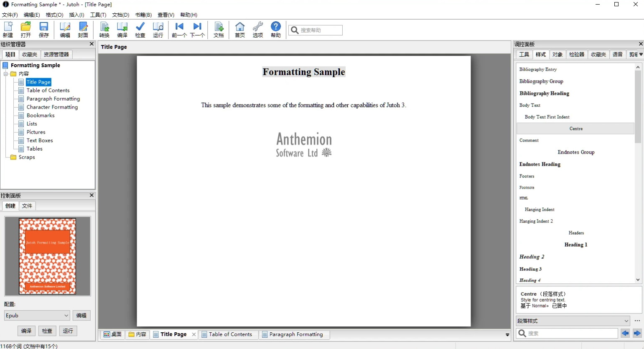This screenshot has height=349, width=644.
Task: Switch to the 语音 tab
Action: pos(618,54)
